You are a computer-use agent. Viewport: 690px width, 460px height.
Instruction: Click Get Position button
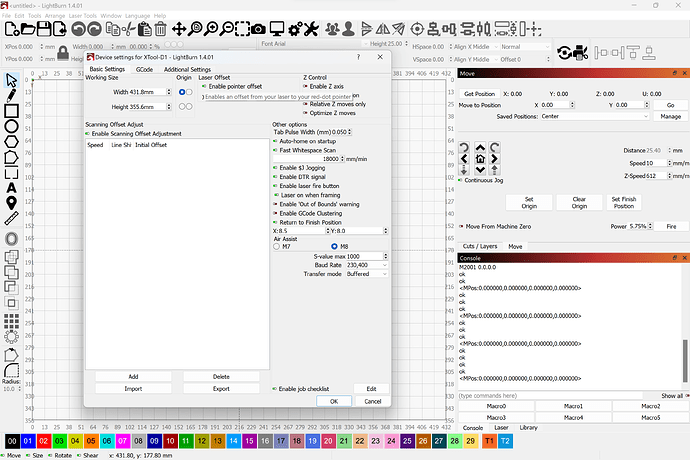(480, 94)
